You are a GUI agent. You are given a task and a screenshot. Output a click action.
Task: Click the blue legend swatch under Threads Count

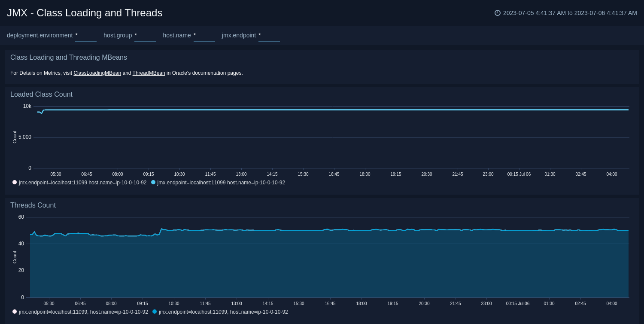point(155,312)
